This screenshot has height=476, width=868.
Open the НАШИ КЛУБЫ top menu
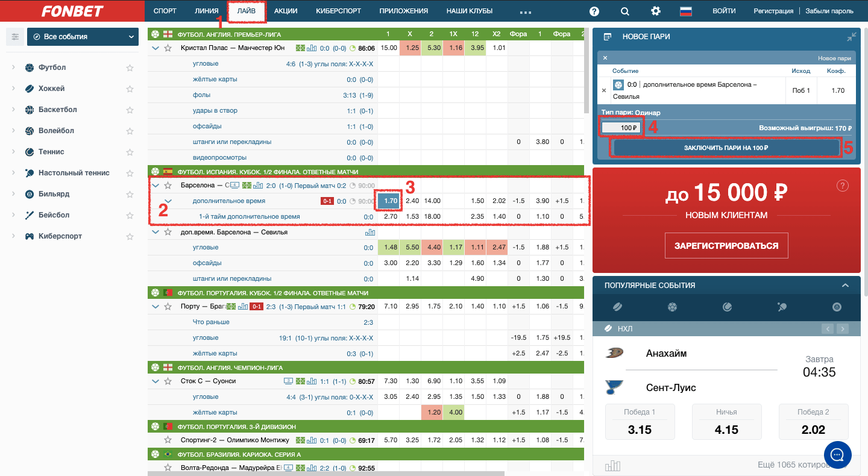470,11
